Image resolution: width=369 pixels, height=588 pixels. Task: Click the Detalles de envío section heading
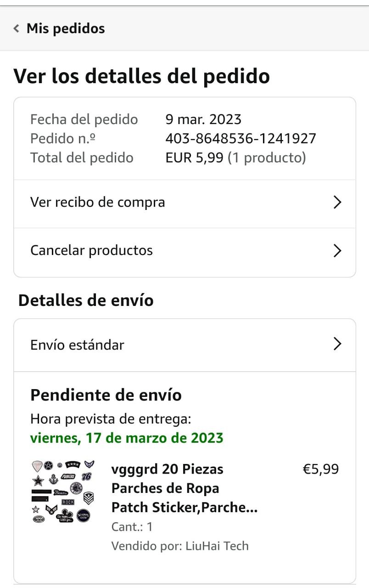(x=86, y=300)
